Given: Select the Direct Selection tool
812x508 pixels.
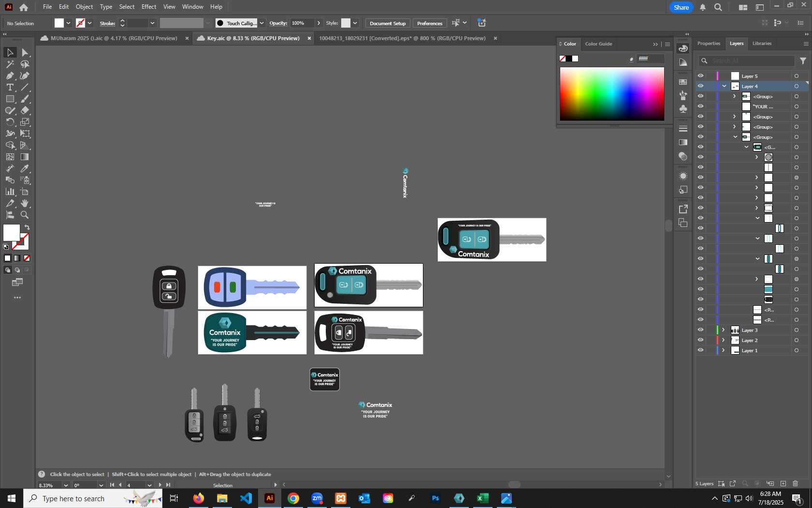Looking at the screenshot, I should click(x=25, y=52).
